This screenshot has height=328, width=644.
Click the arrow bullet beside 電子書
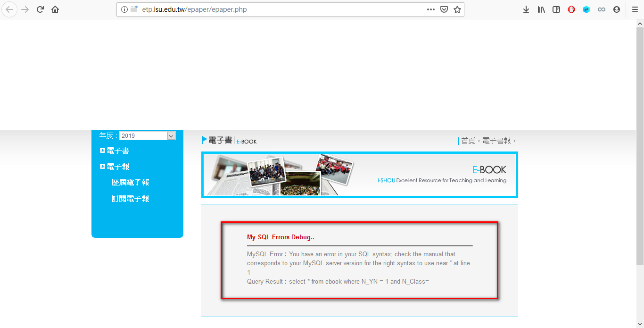click(102, 151)
